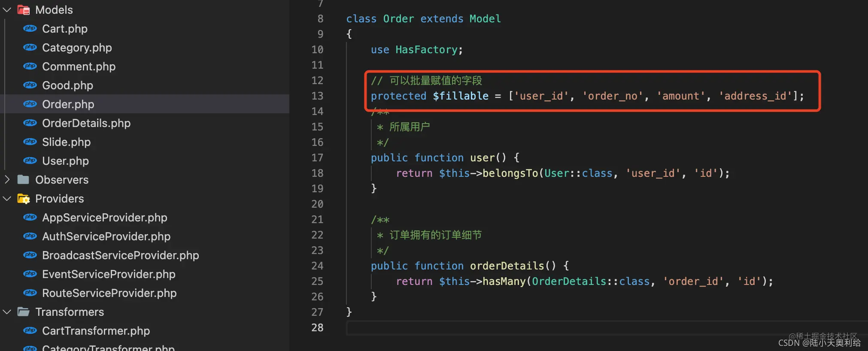Click the PHP icon beside AuthServiceProvider.php
This screenshot has height=351, width=868.
30,236
